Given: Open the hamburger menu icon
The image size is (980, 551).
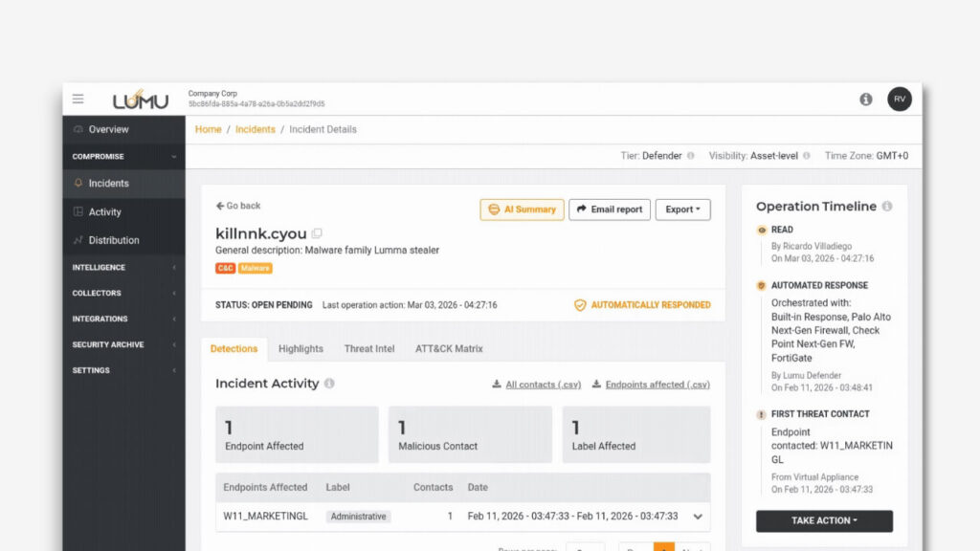Looking at the screenshot, I should (78, 99).
